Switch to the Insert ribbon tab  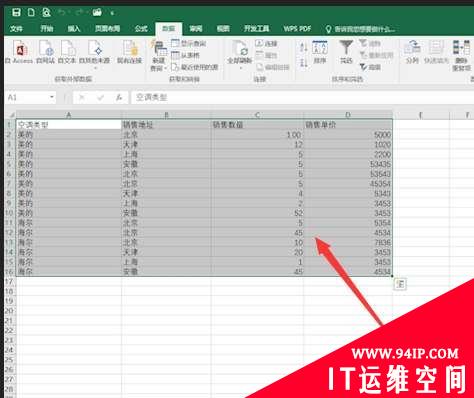pyautogui.click(x=74, y=29)
